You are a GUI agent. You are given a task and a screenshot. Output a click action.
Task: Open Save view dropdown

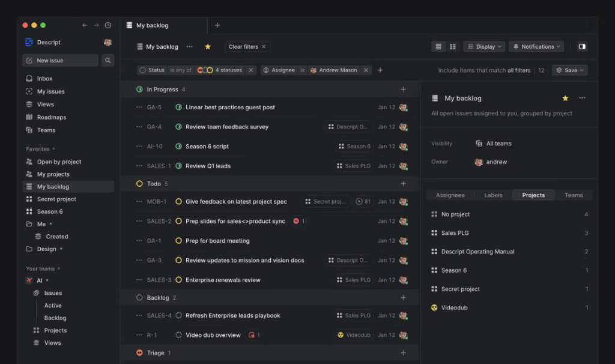point(570,70)
